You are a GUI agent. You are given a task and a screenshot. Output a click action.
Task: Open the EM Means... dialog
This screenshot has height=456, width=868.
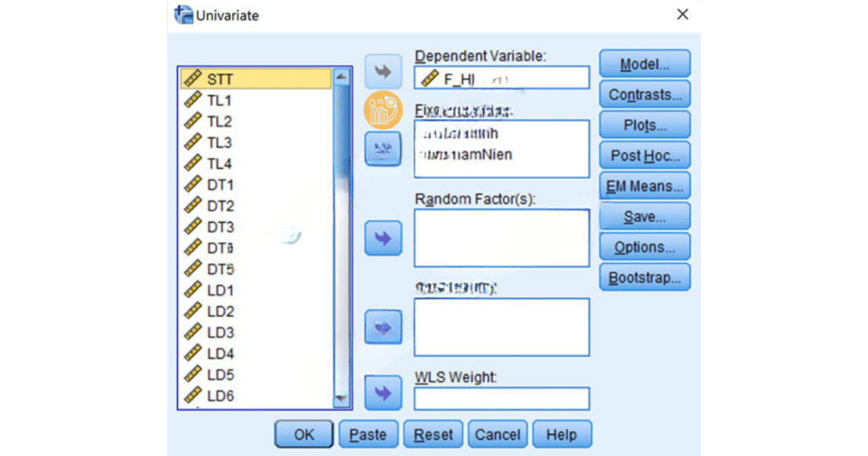click(644, 186)
